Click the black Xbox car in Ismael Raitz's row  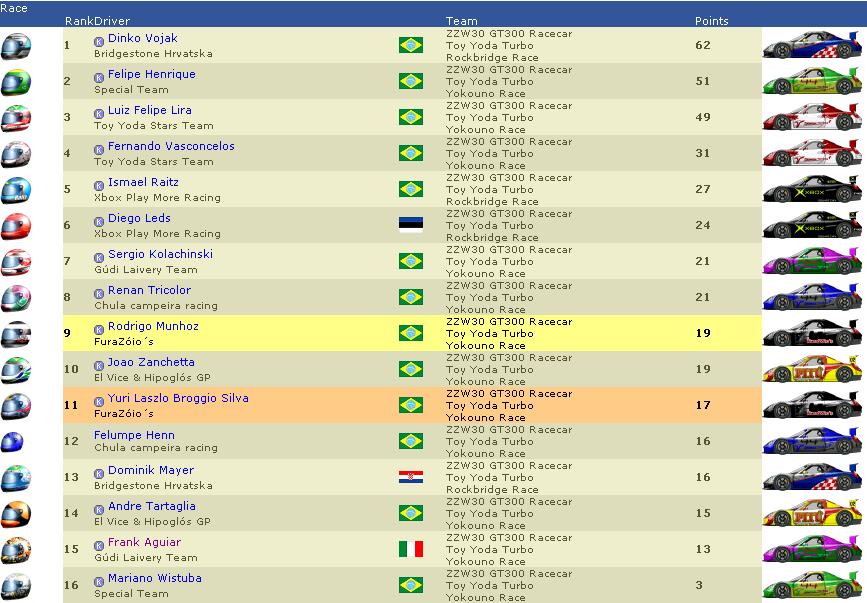point(812,189)
